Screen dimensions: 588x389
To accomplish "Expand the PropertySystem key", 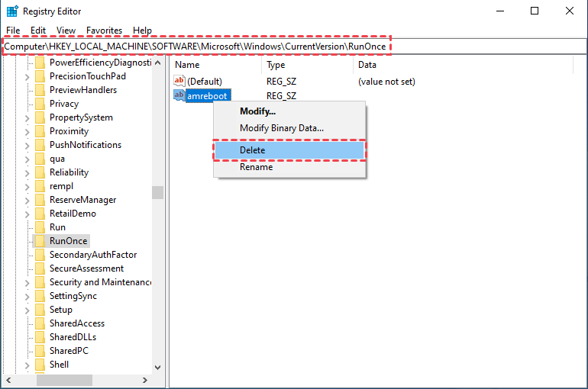I will coord(27,118).
